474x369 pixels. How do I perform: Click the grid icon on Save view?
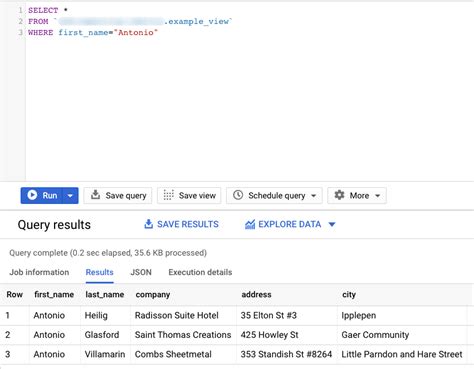pyautogui.click(x=168, y=195)
